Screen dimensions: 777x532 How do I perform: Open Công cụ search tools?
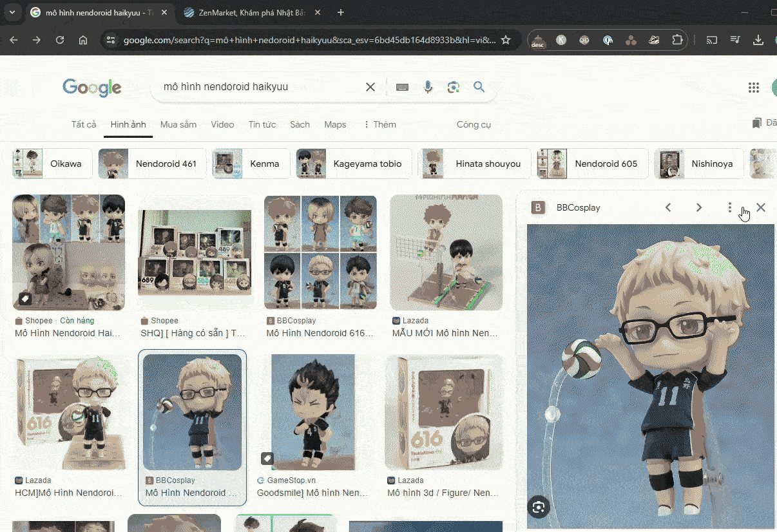tap(474, 124)
